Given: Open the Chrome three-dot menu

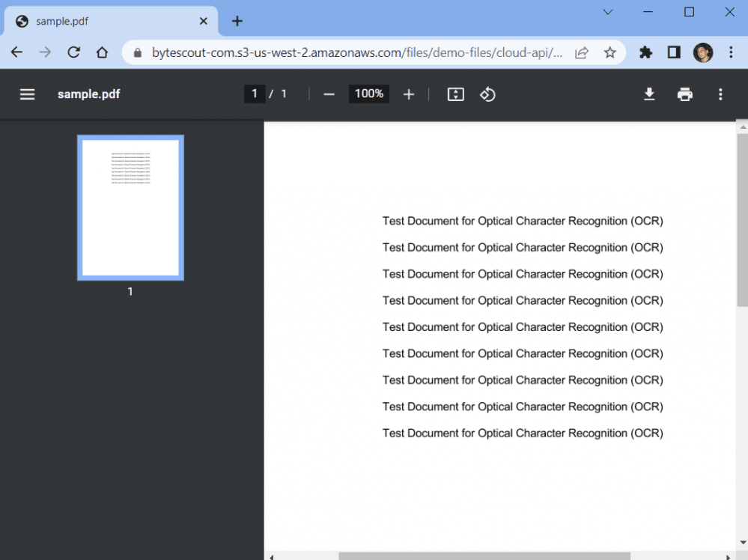Looking at the screenshot, I should 732,52.
